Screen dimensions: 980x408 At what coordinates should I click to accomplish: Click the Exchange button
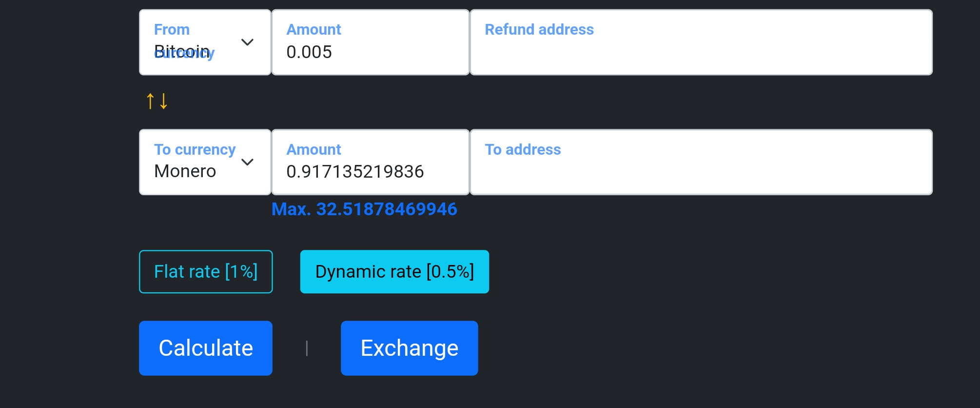pos(410,348)
